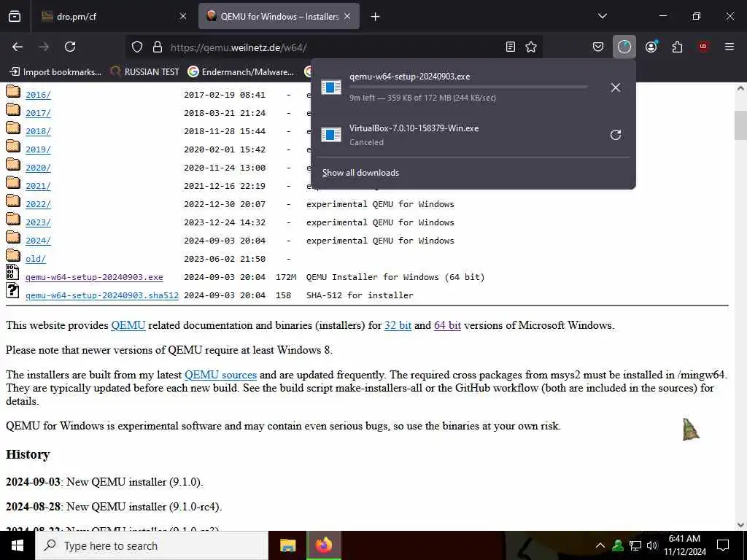Show all downloads
The width and height of the screenshot is (747, 560).
tap(360, 173)
